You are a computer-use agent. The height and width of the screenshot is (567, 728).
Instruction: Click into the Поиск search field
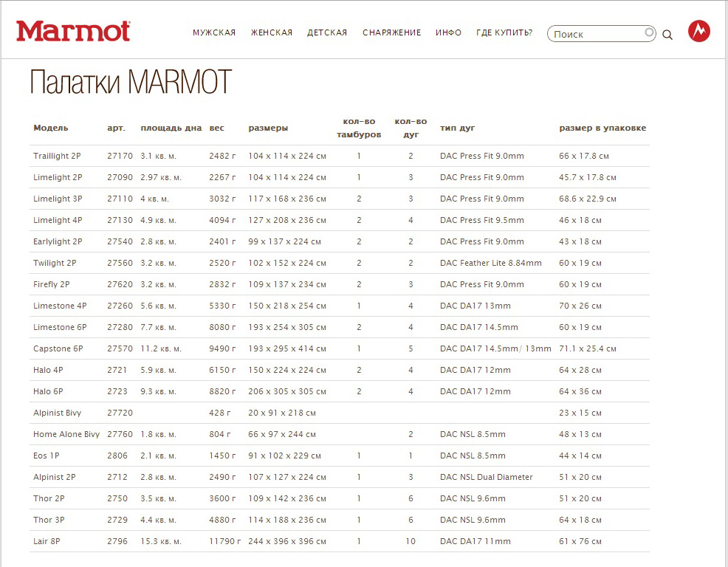pyautogui.click(x=597, y=34)
